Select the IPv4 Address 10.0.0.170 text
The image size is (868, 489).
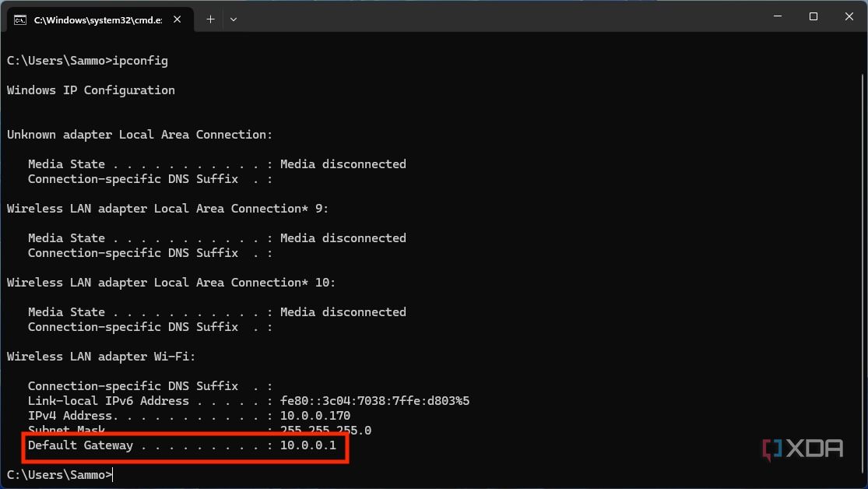314,415
